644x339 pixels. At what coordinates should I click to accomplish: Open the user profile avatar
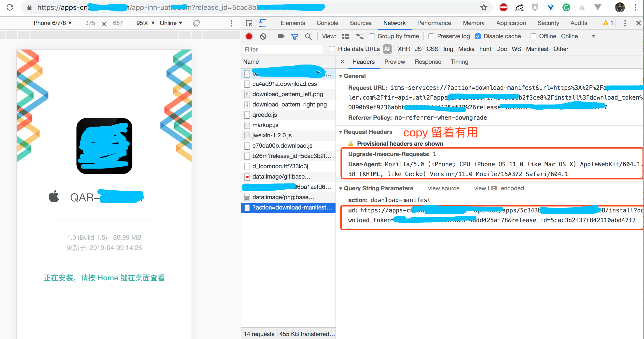(620, 8)
